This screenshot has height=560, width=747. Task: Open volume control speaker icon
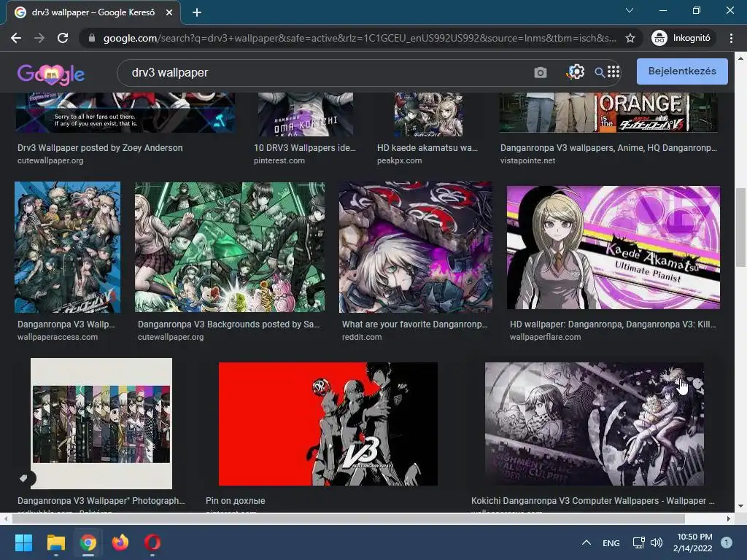pyautogui.click(x=657, y=542)
